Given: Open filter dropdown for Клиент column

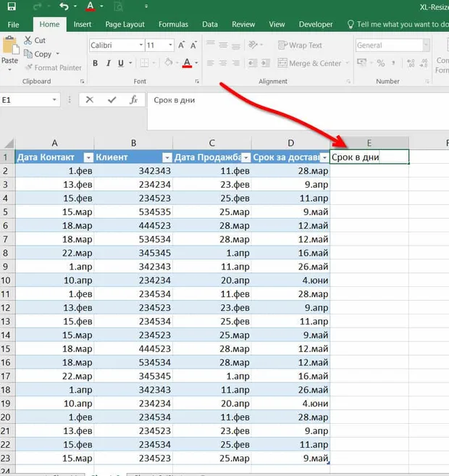Looking at the screenshot, I should pyautogui.click(x=167, y=157).
